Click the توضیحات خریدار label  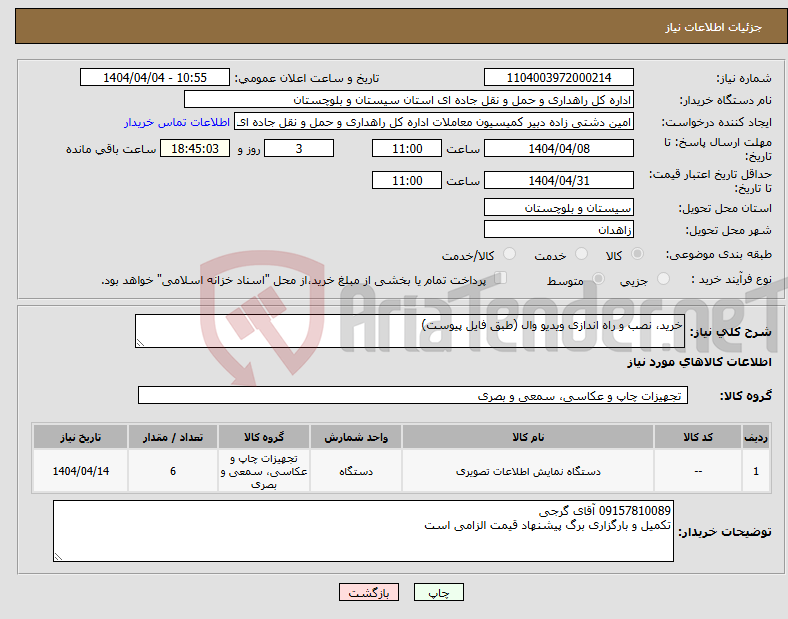(725, 532)
